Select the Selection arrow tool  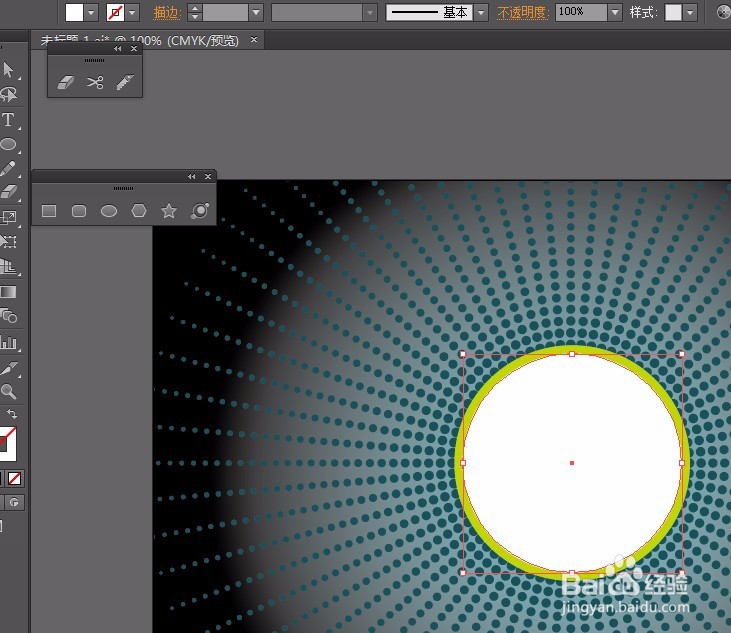pos(8,69)
